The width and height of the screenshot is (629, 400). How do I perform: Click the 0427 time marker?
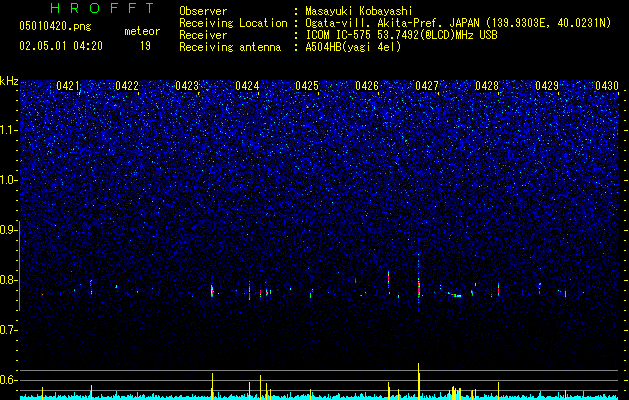pos(427,85)
